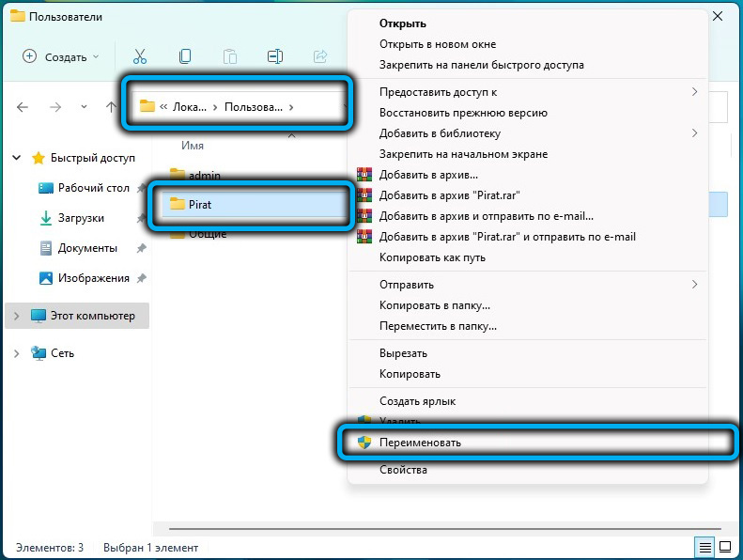
Task: Select Свойства from the context menu
Action: pyautogui.click(x=403, y=470)
